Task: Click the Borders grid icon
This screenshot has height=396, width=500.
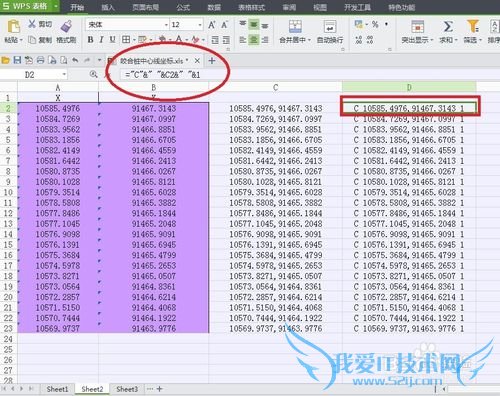Action: click(126, 40)
